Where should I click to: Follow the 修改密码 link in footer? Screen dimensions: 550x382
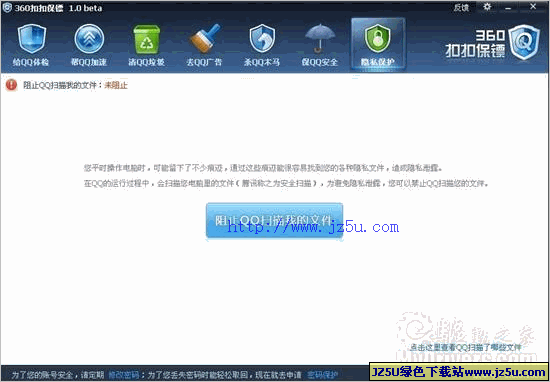[123, 374]
